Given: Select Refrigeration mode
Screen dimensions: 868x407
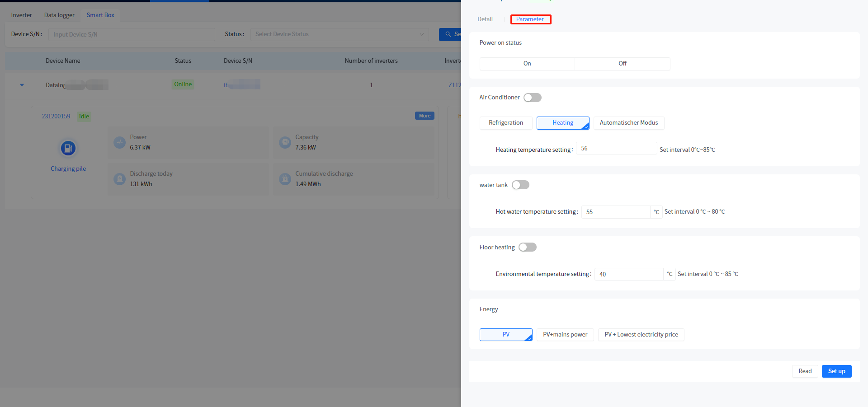Looking at the screenshot, I should [505, 123].
